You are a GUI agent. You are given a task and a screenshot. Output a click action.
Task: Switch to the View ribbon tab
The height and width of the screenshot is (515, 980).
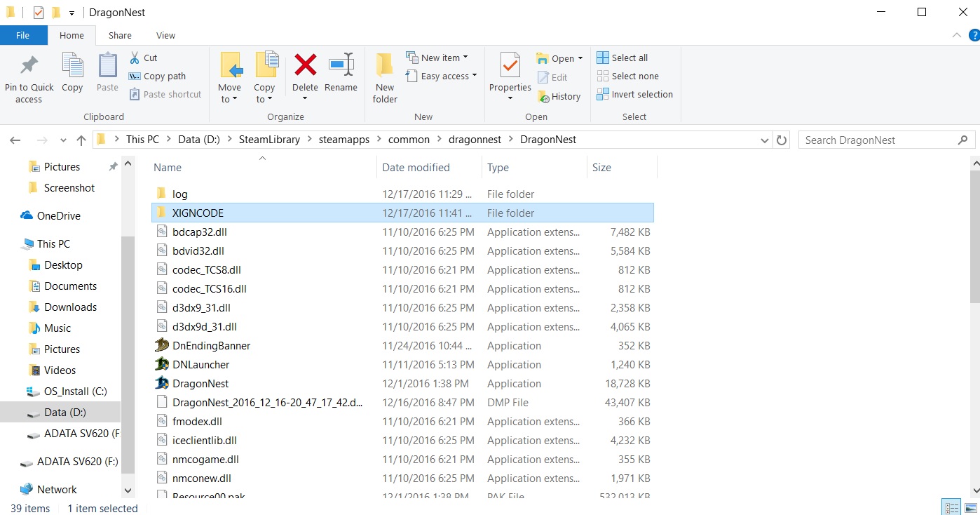[166, 35]
